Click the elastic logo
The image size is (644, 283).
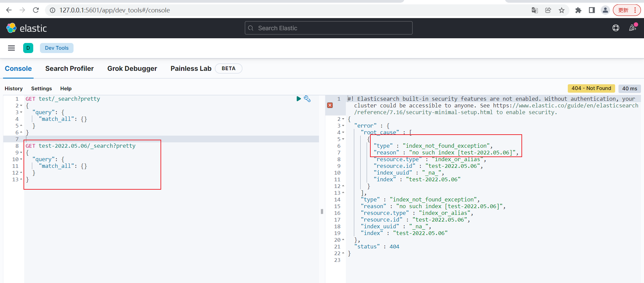click(27, 28)
